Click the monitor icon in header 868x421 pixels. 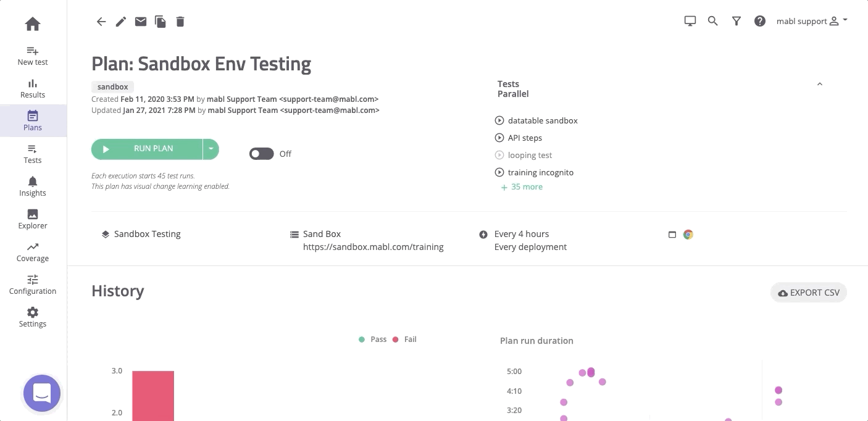(x=690, y=21)
